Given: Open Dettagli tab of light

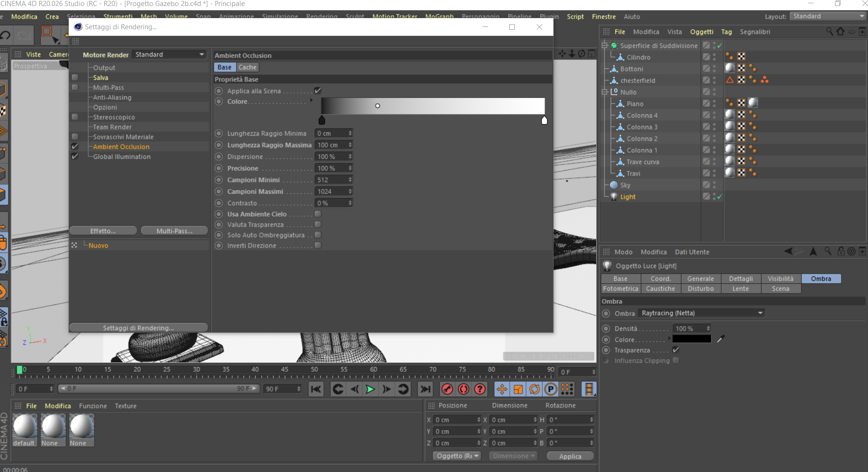Looking at the screenshot, I should coord(741,279).
